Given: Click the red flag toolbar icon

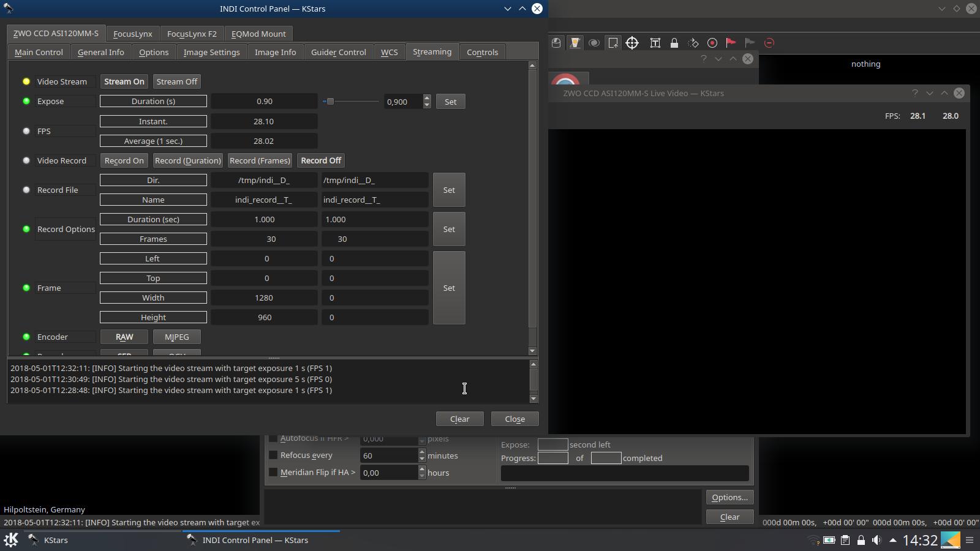Looking at the screenshot, I should (x=731, y=43).
